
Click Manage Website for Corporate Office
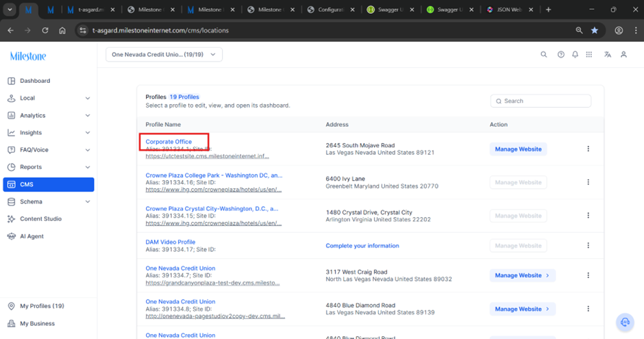tap(518, 149)
